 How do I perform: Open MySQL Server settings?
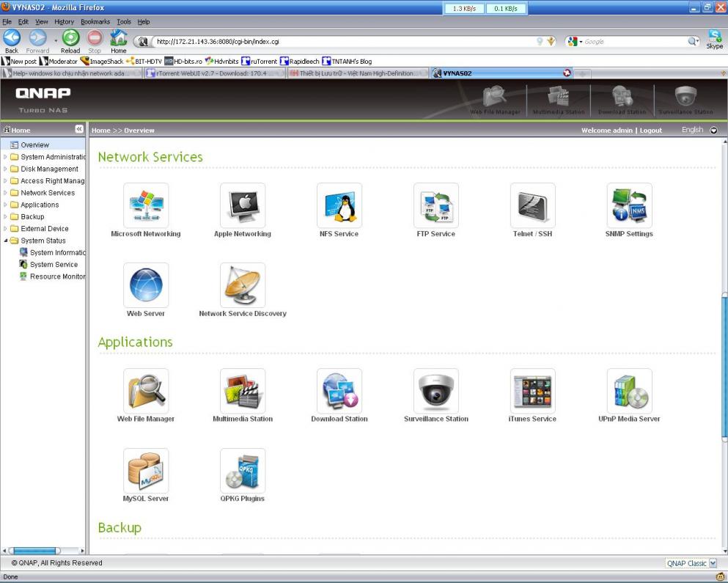(x=146, y=471)
